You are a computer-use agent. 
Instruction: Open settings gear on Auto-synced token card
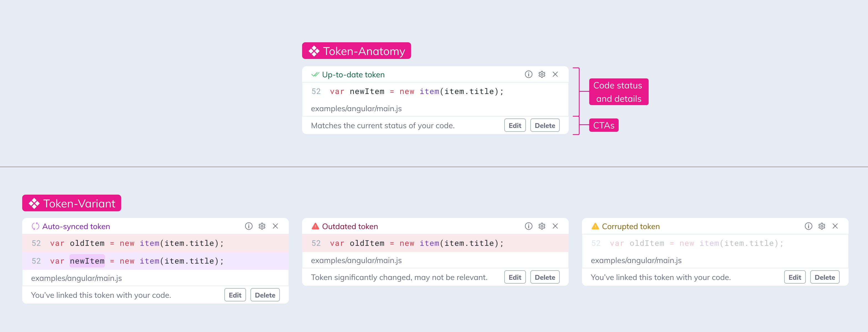click(262, 226)
